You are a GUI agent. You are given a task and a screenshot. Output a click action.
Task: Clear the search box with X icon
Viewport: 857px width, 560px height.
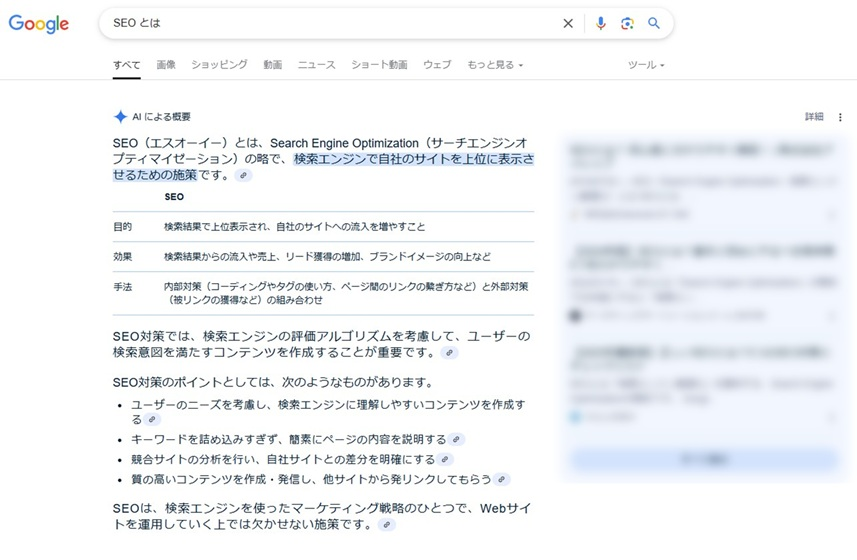568,23
